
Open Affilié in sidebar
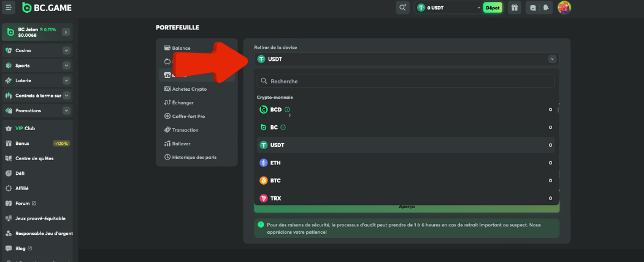tap(37, 188)
